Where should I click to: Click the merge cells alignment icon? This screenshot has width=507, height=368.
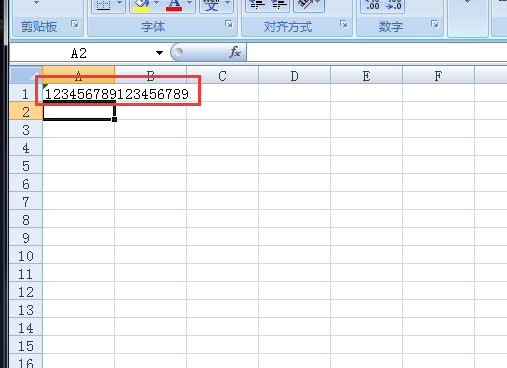(305, 5)
